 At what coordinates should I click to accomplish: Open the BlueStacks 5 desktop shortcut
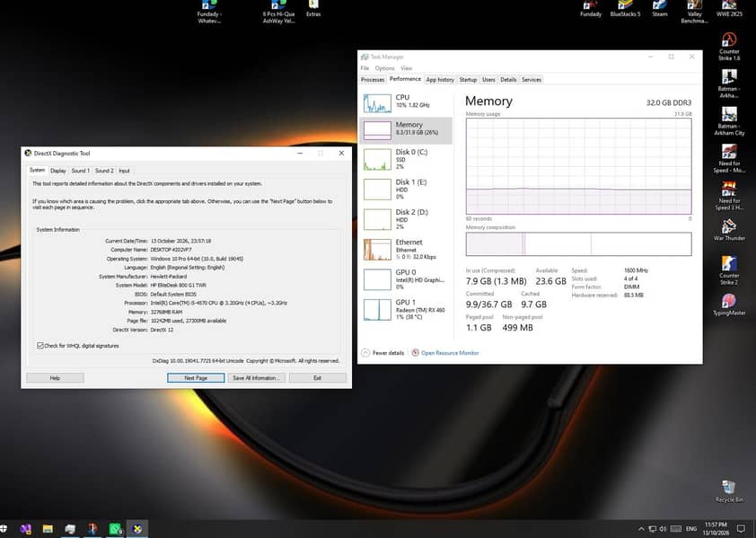625,8
